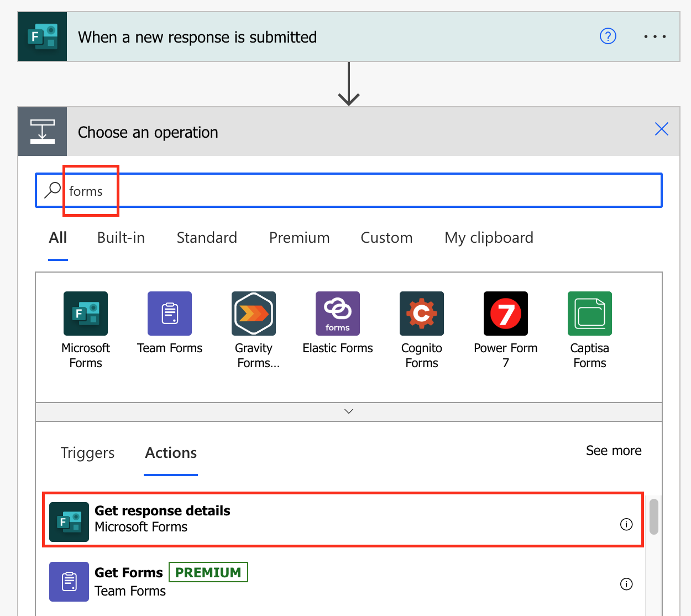This screenshot has height=616, width=691.
Task: Switch to the Standard tab
Action: [x=207, y=238]
